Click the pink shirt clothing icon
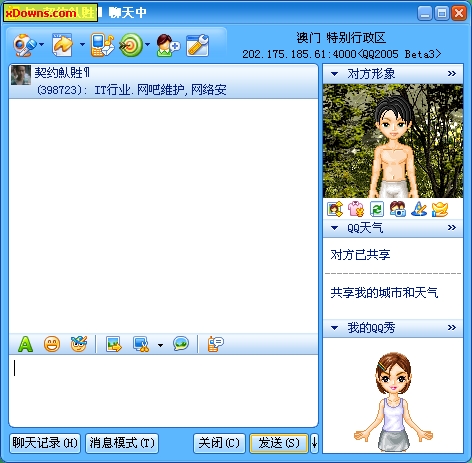This screenshot has height=463, width=472. (356, 209)
